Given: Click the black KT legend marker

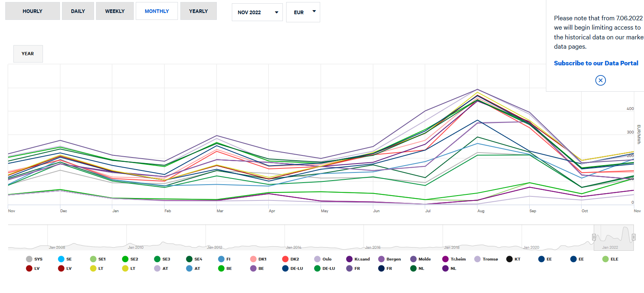Looking at the screenshot, I should pyautogui.click(x=509, y=259).
